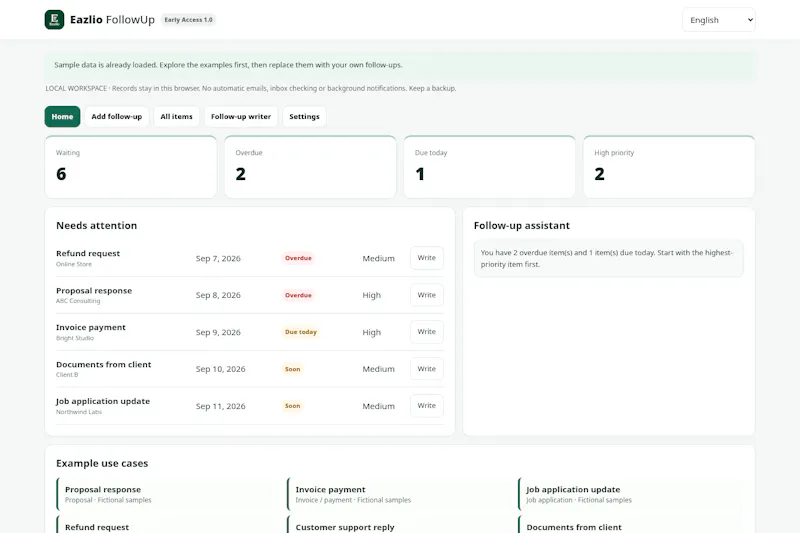This screenshot has width=800, height=533.
Task: Open Customer support reply example
Action: (398, 525)
